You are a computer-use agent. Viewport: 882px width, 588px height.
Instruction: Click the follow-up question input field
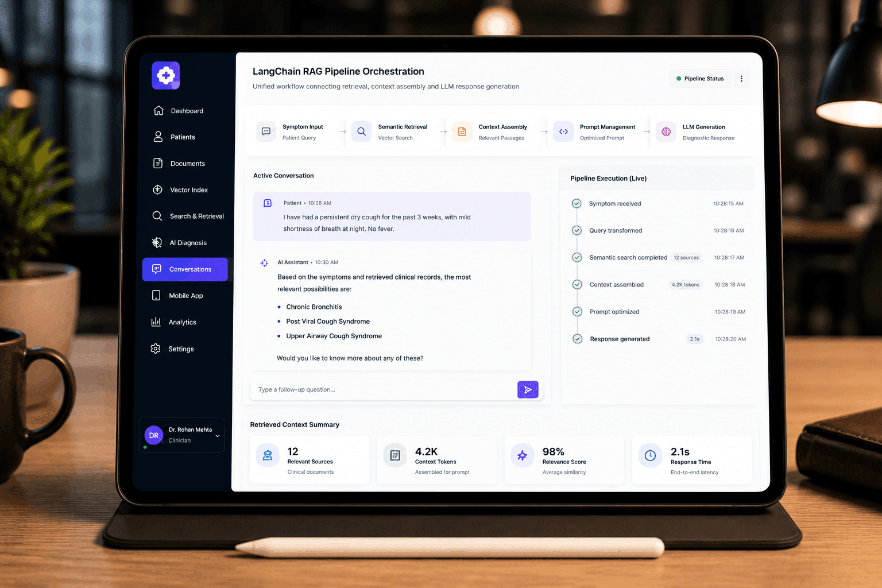pos(384,389)
